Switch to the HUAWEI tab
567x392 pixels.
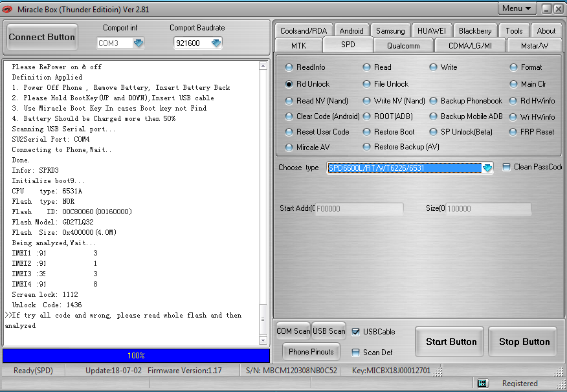pyautogui.click(x=431, y=30)
